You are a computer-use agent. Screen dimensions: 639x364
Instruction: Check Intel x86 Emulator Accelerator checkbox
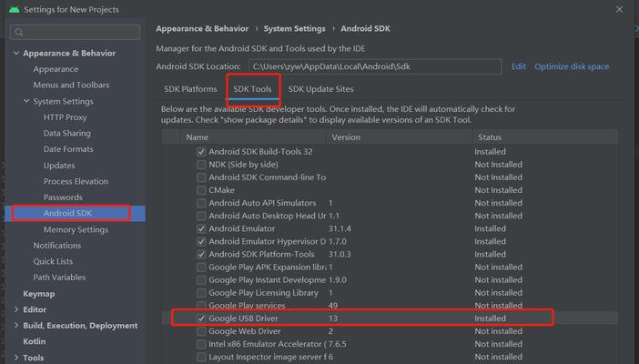(201, 344)
